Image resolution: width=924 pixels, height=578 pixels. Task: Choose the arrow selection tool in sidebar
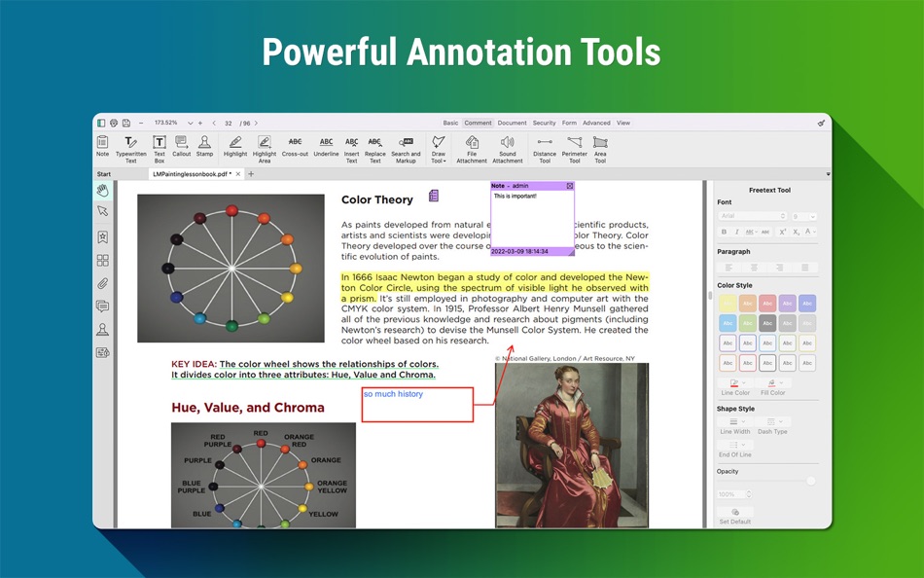(102, 211)
